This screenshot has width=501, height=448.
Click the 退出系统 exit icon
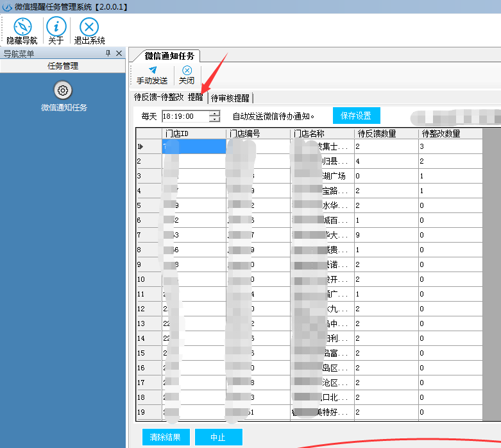[x=89, y=26]
